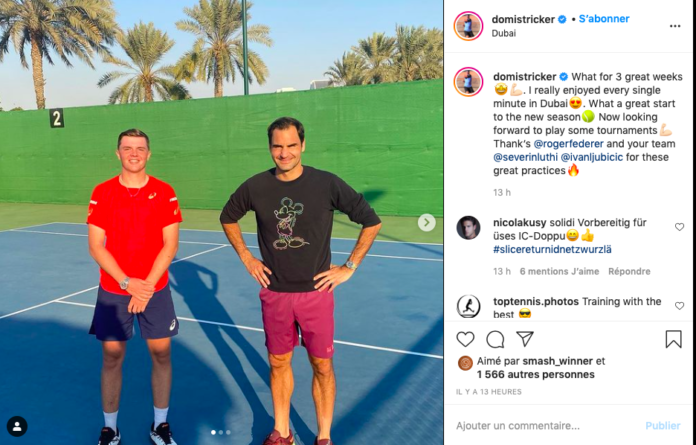
Task: Open the comment bubble icon
Action: (x=495, y=339)
